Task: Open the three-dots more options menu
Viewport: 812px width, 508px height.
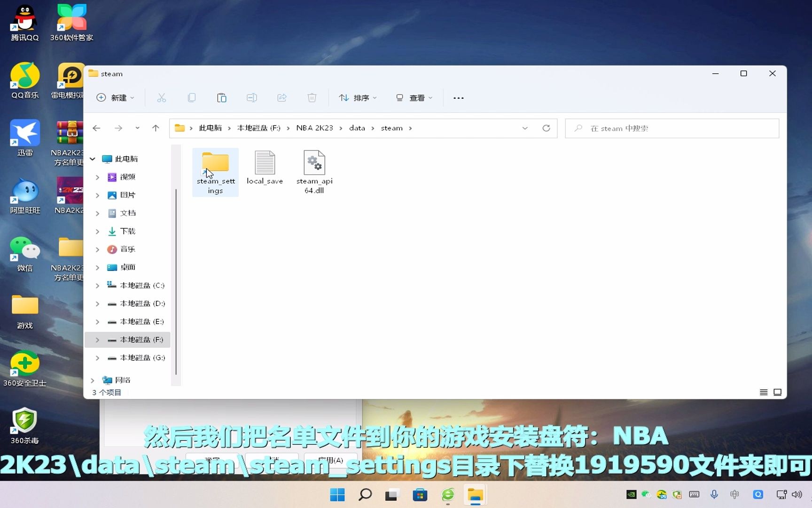Action: (458, 98)
